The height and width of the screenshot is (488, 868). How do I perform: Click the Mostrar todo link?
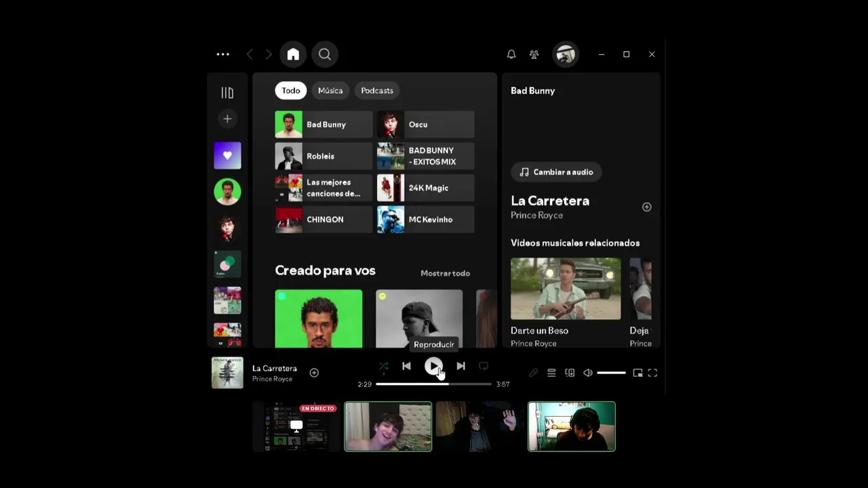tap(445, 273)
